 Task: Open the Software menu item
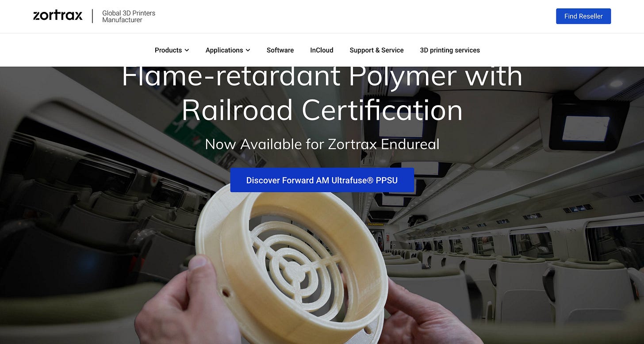click(x=280, y=50)
